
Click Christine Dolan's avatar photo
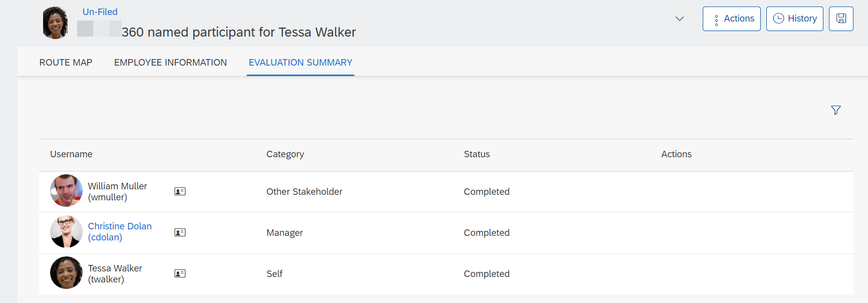tap(66, 232)
